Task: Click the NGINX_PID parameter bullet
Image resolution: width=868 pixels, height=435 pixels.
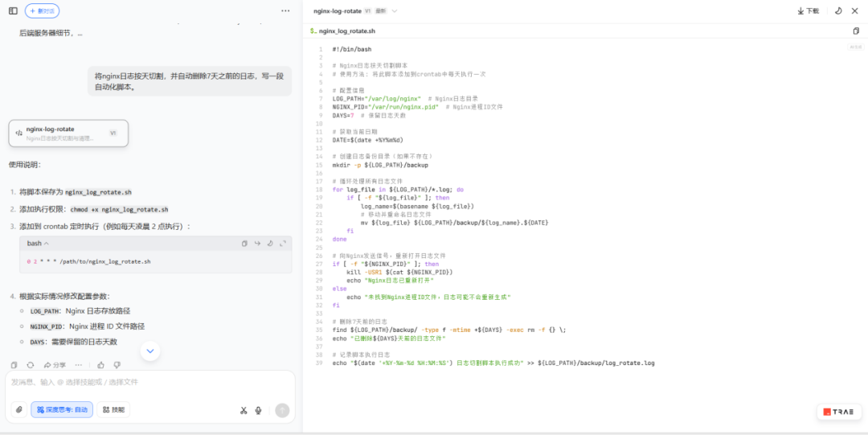Action: click(88, 326)
